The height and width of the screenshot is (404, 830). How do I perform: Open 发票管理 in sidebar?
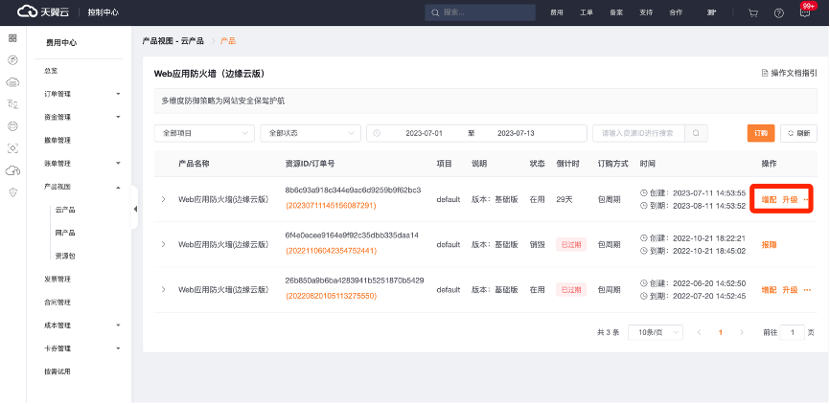58,279
